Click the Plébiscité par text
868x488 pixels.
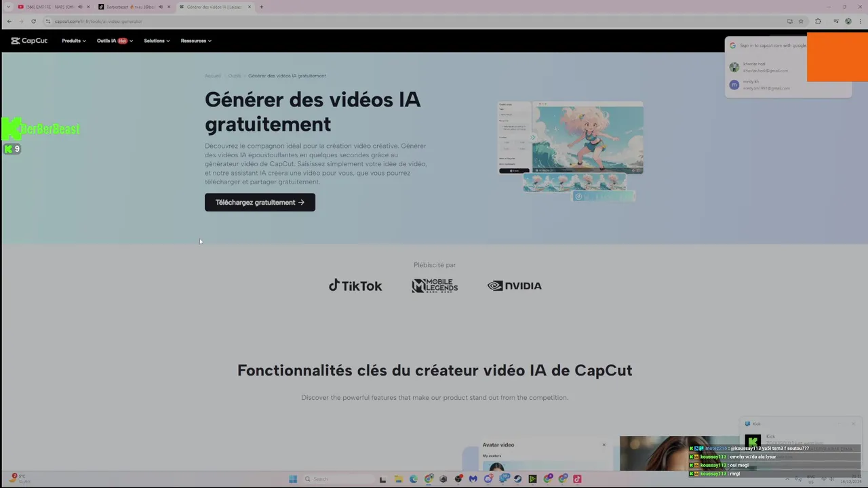(435, 265)
